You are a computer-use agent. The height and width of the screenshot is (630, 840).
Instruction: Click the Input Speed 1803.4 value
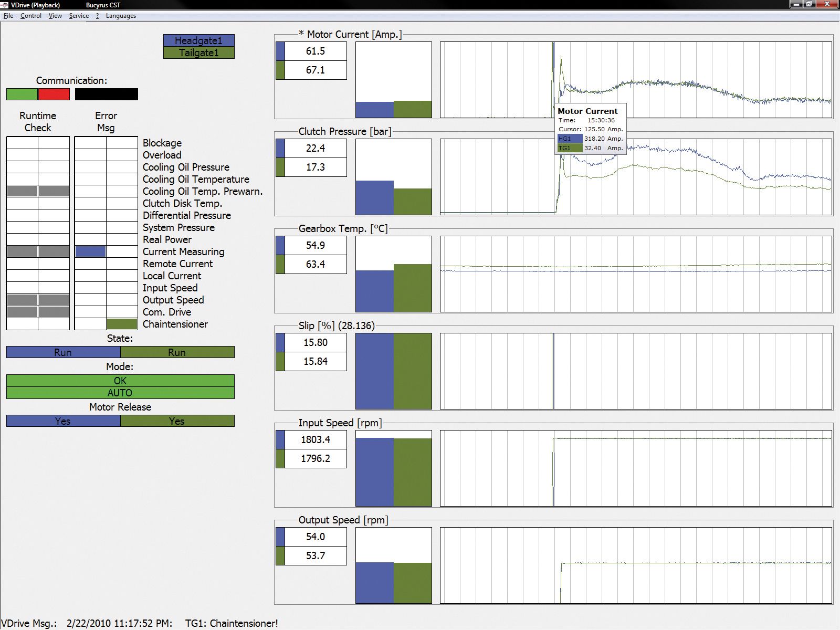click(x=316, y=440)
